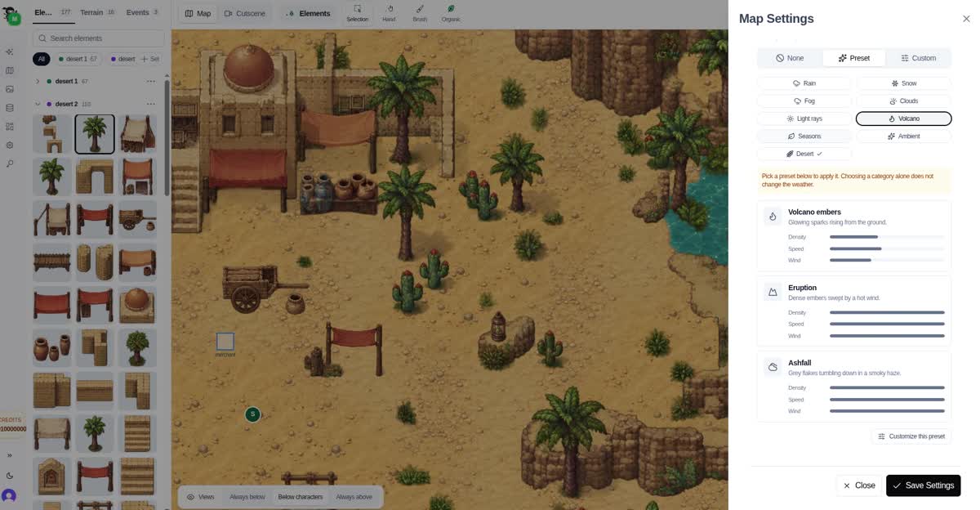Open desert 1 group options menu

pyautogui.click(x=150, y=82)
